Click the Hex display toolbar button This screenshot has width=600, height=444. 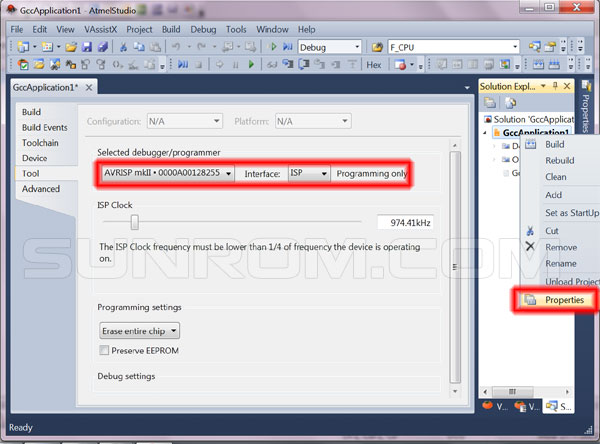click(x=374, y=65)
